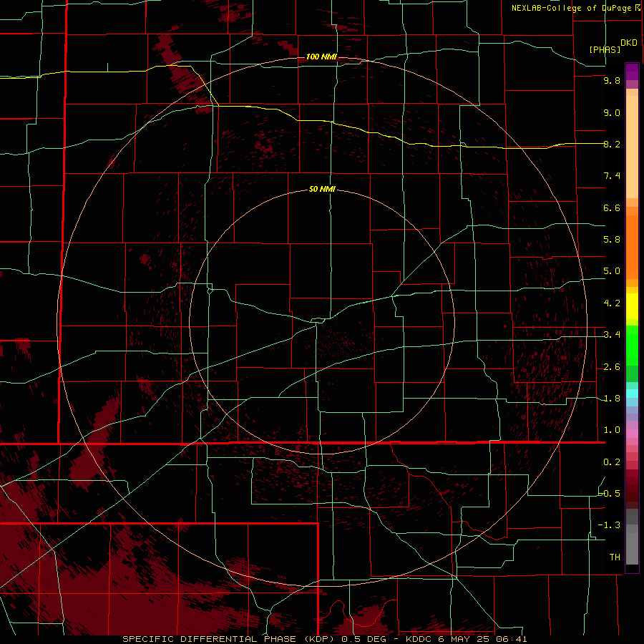Click the 3.4 scale value
Viewport: 644px width, 644px height.
coord(612,335)
